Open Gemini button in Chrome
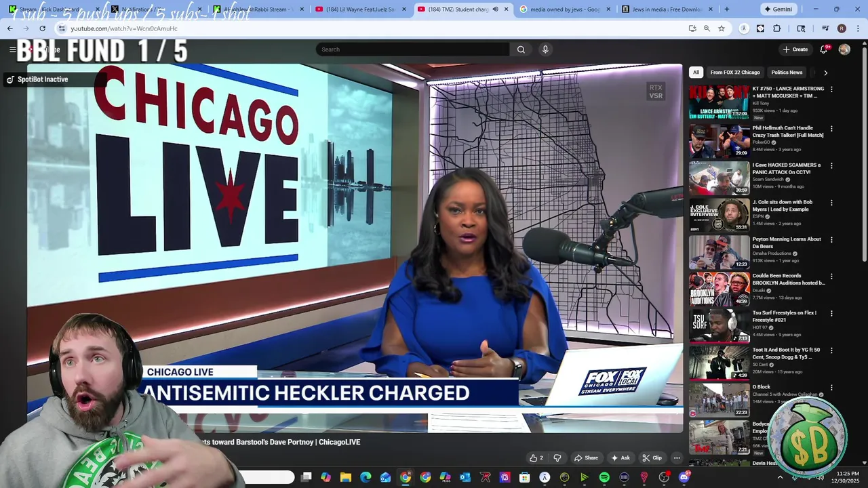The width and height of the screenshot is (868, 488). click(778, 9)
